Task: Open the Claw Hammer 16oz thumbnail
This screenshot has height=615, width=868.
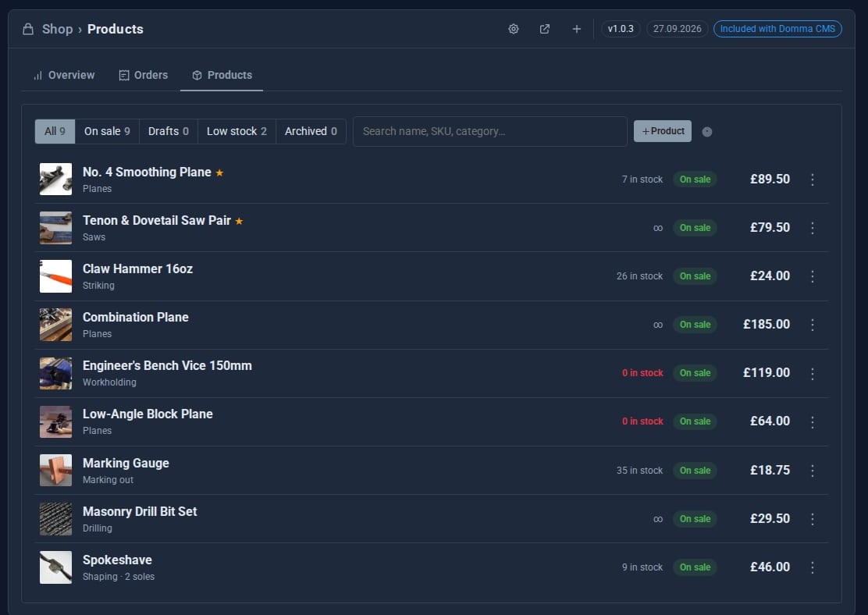Action: click(x=56, y=276)
